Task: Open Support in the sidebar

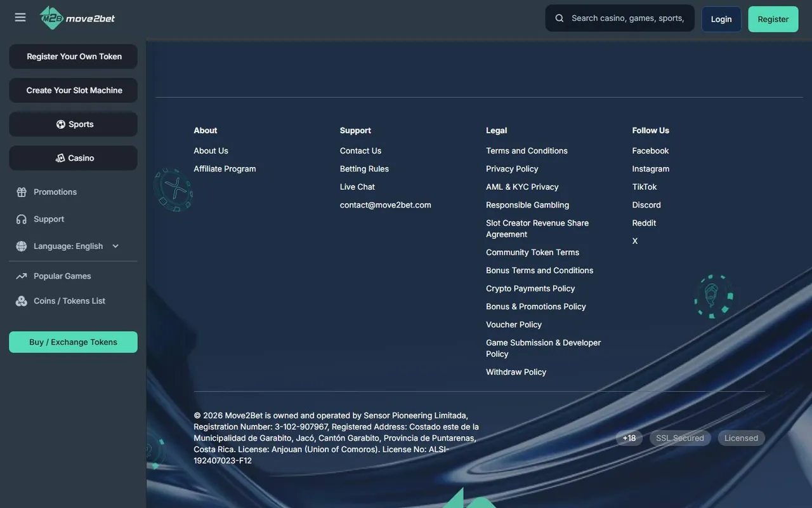Action: [49, 219]
